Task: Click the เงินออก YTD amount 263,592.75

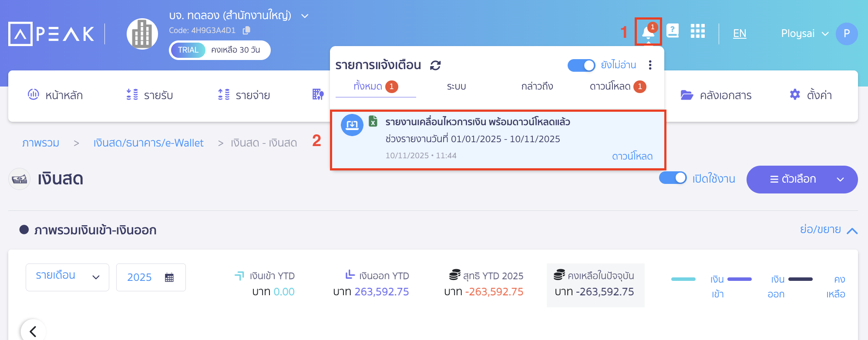Action: (382, 292)
